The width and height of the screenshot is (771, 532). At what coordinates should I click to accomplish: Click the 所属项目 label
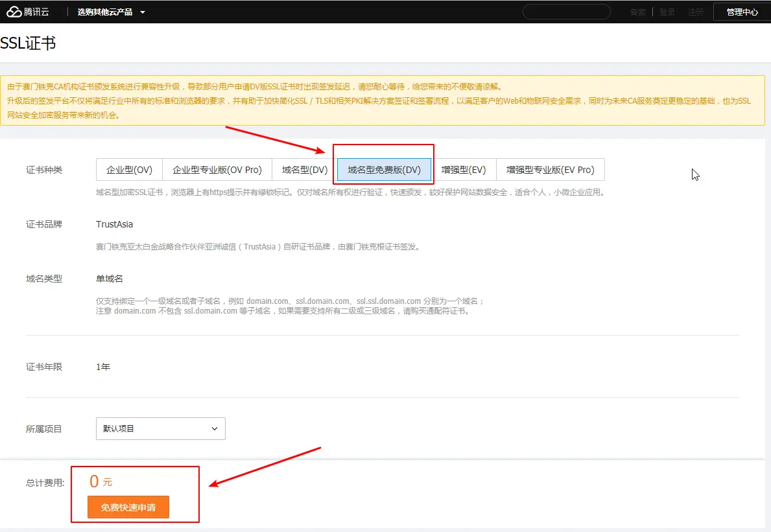44,429
